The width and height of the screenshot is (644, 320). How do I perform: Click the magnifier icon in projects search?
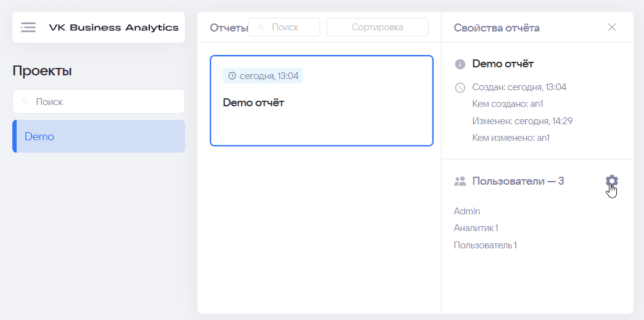coord(25,101)
